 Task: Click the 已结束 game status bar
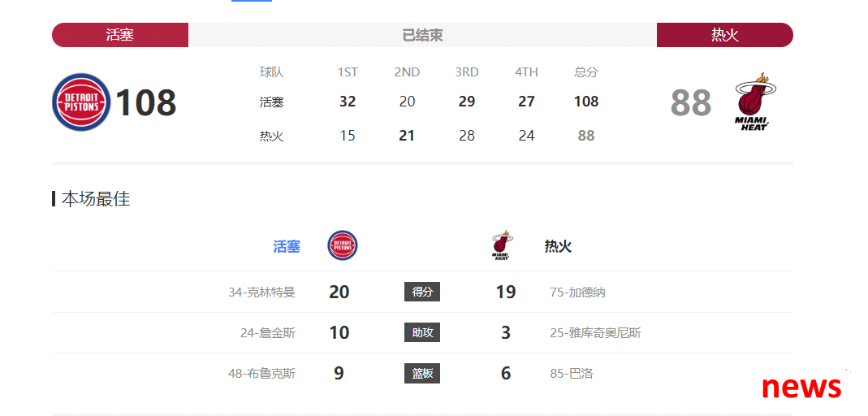[x=422, y=35]
